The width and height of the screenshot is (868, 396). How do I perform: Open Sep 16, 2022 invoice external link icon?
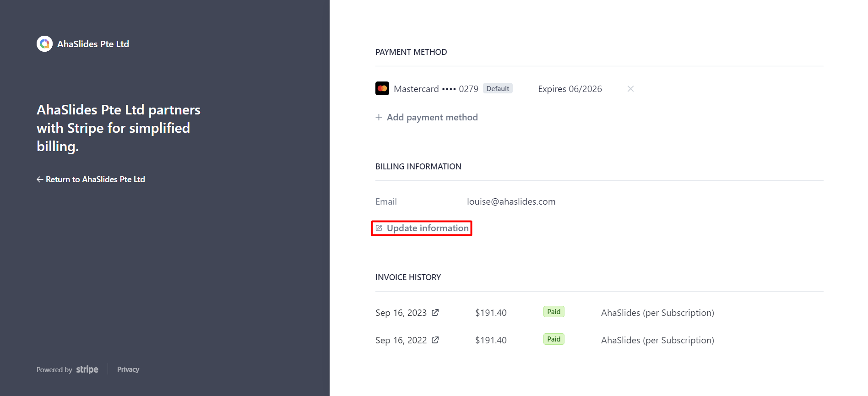pos(435,340)
